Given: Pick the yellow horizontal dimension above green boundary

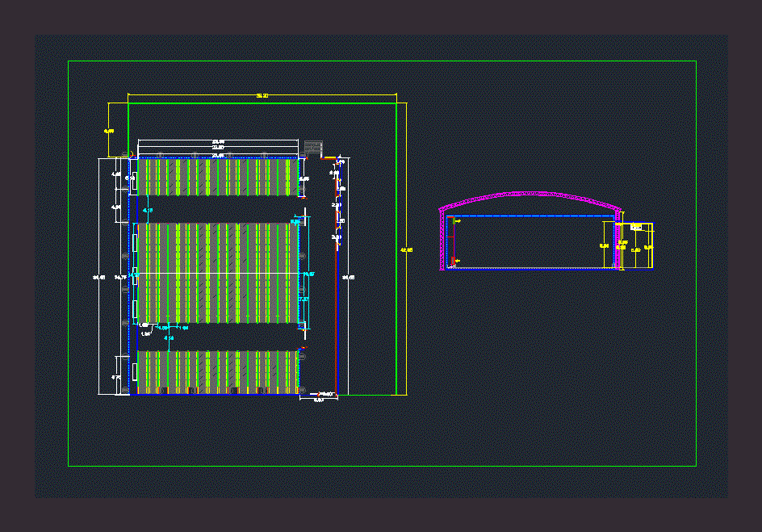Looking at the screenshot, I should tap(262, 95).
